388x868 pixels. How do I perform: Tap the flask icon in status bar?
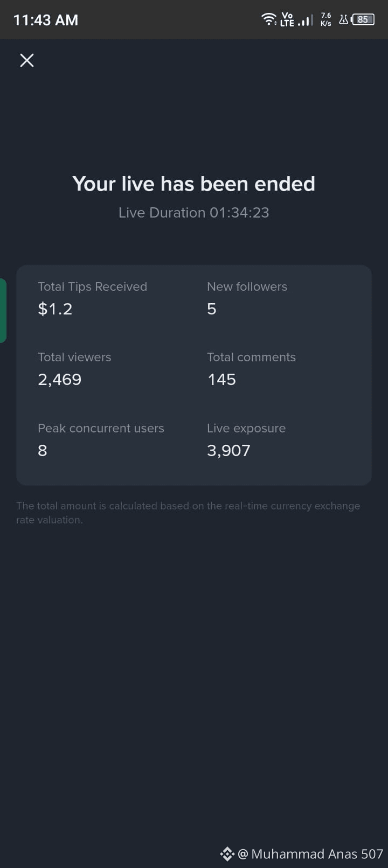pos(343,20)
